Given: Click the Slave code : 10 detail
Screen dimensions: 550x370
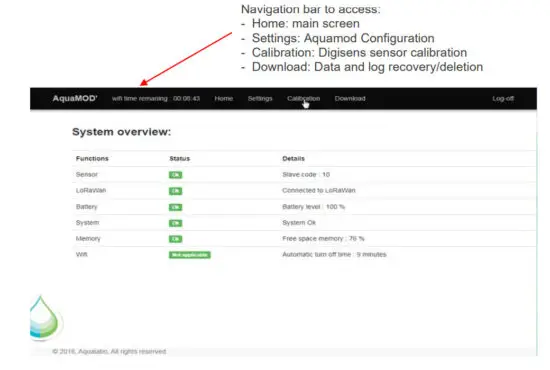Looking at the screenshot, I should pos(306,174).
